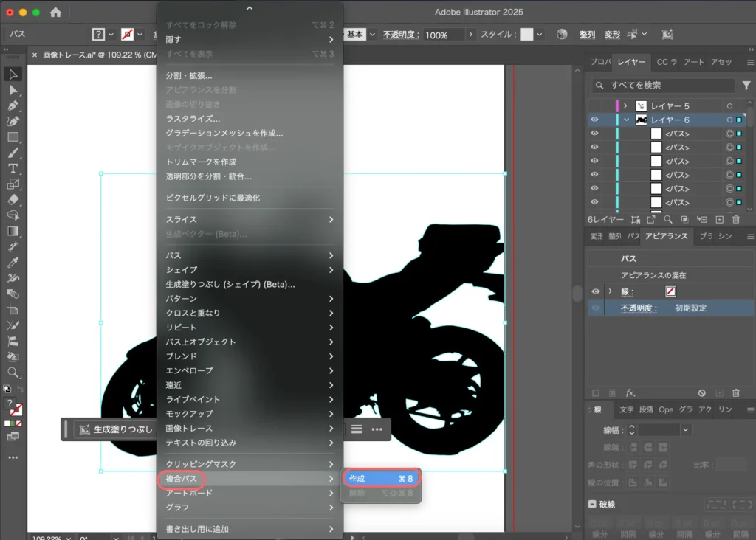756x540 pixels.
Task: Select the Zoom magnifier tool
Action: 13,373
